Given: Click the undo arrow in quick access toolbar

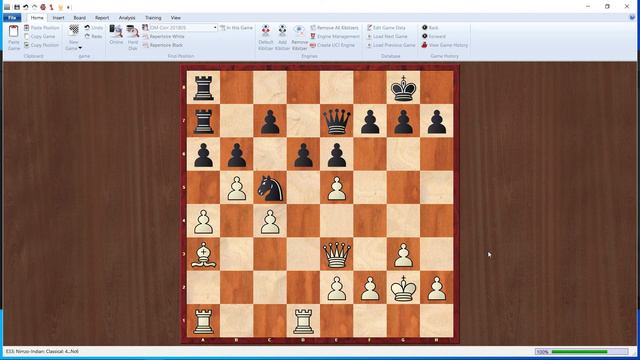Looking at the screenshot, I should pyautogui.click(x=25, y=7).
